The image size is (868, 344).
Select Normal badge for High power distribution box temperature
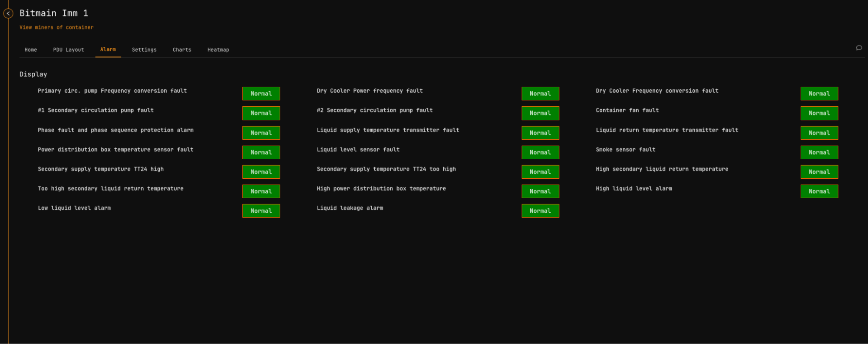click(x=540, y=191)
